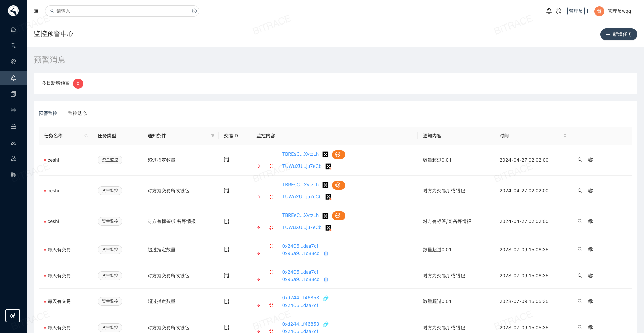Screen dimensions: 644x333
Task: Click the 请输入 search input field
Action: 122,11
